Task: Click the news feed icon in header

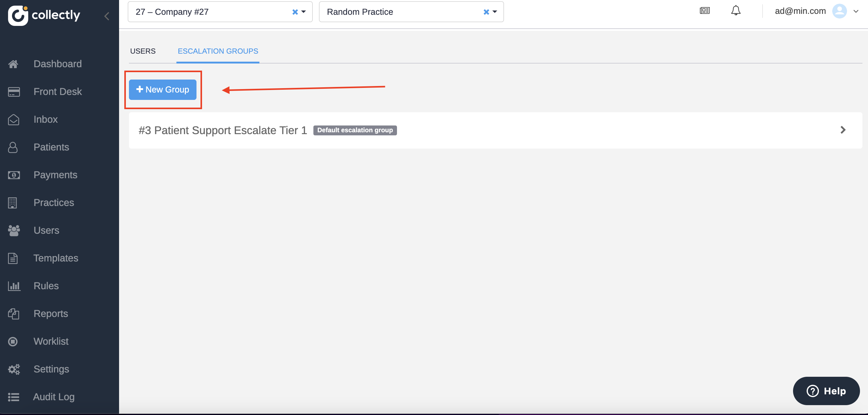Action: pos(705,11)
